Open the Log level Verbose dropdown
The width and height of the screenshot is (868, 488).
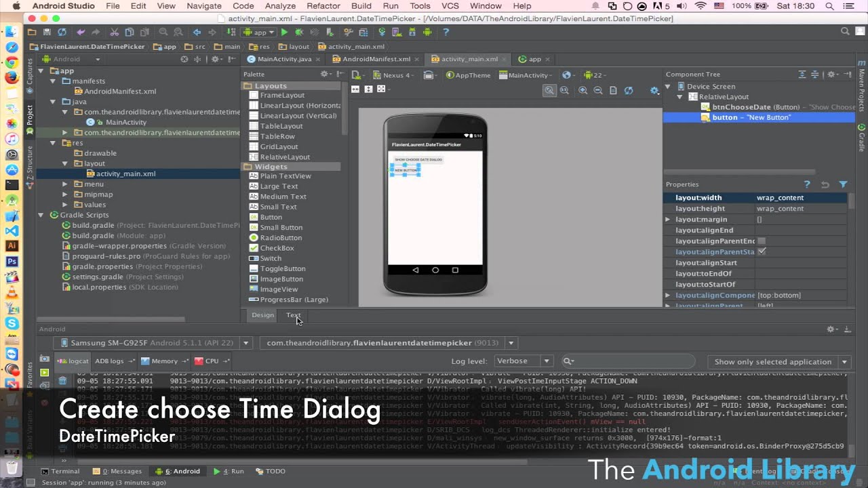coord(523,361)
